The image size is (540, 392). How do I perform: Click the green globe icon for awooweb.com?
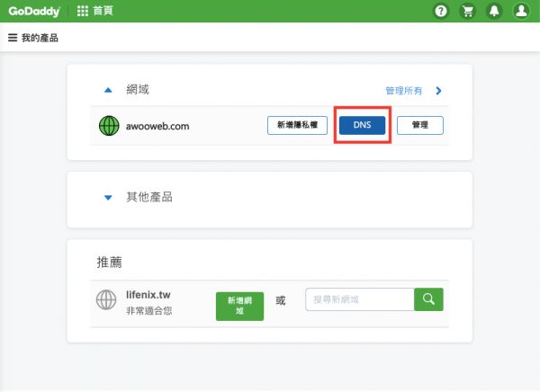tap(109, 126)
